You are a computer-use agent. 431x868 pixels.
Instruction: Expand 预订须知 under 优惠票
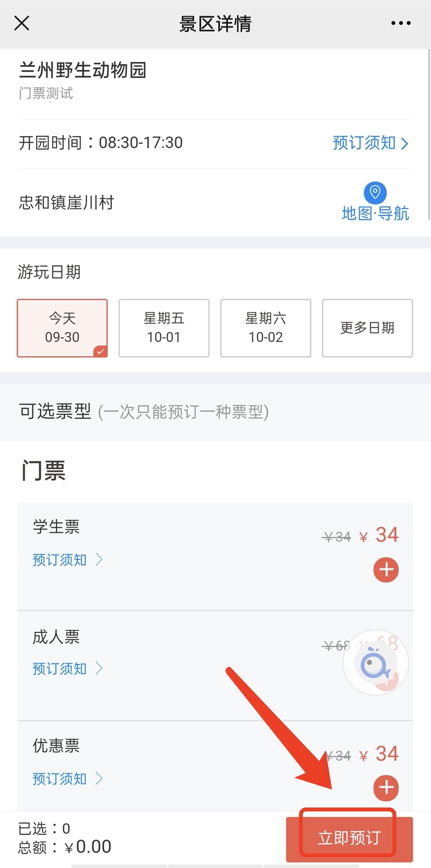point(67,779)
